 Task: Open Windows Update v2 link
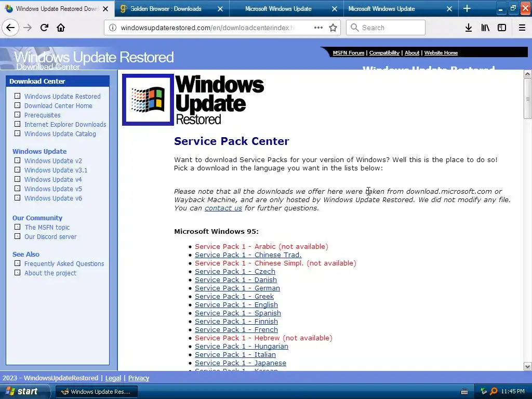click(x=53, y=161)
